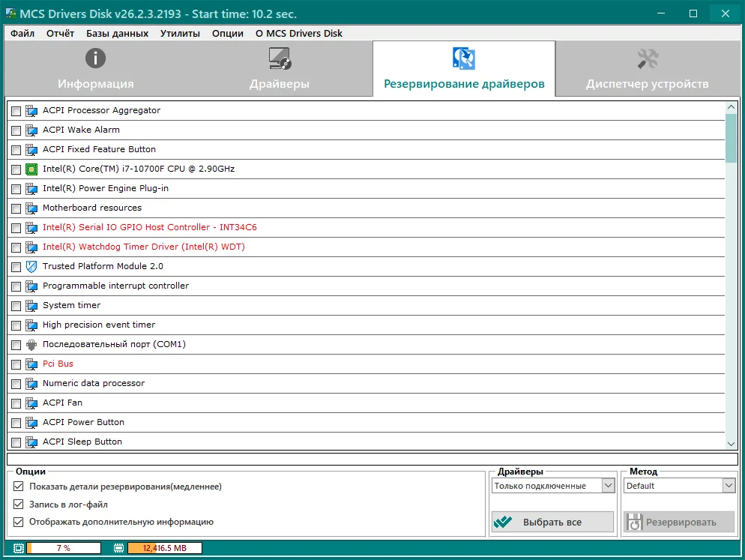The height and width of the screenshot is (560, 745).
Task: Click the CPU usage icon in status bar
Action: point(19,548)
